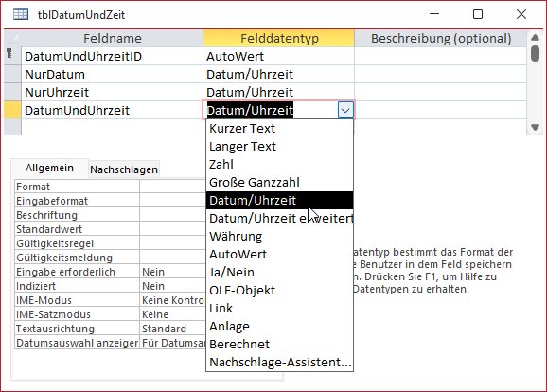Pick the highlighted Datum/Uhrzeit list entry
547x392 pixels.
[279, 201]
